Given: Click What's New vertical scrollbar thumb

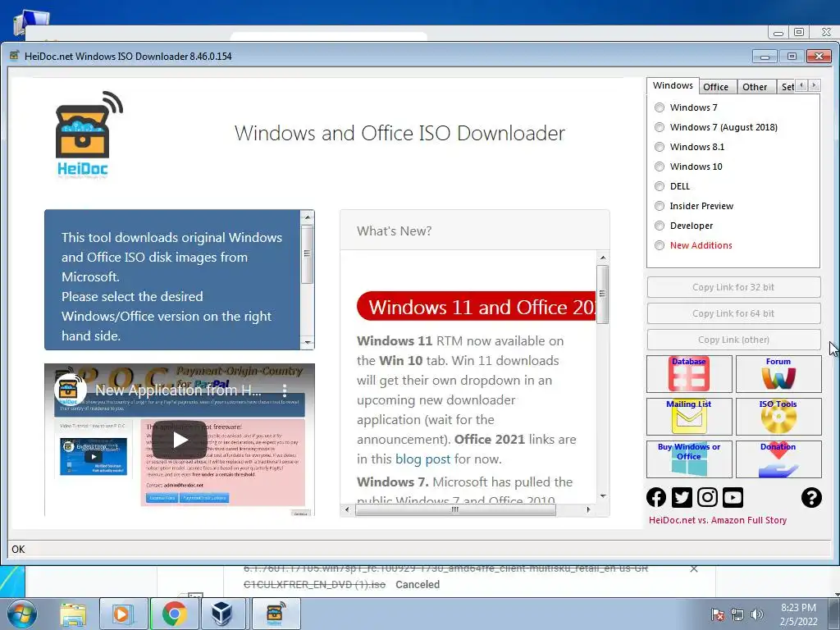Looking at the screenshot, I should (603, 294).
